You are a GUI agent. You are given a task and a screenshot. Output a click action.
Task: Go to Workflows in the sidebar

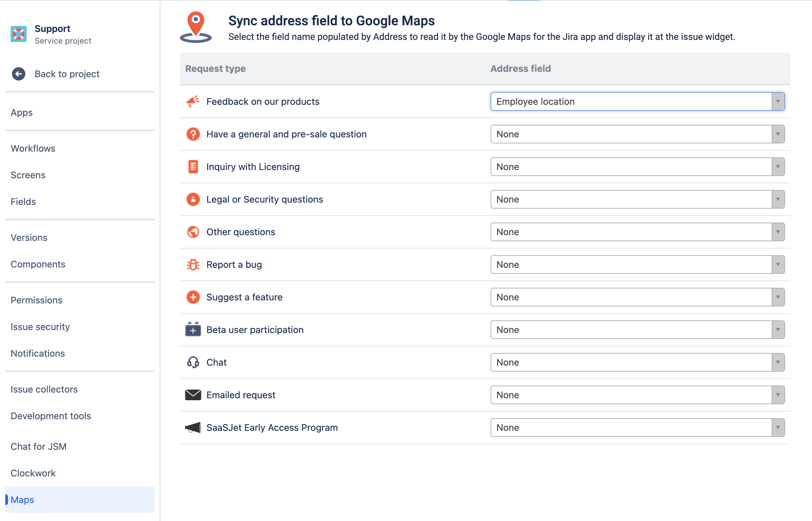tap(33, 148)
